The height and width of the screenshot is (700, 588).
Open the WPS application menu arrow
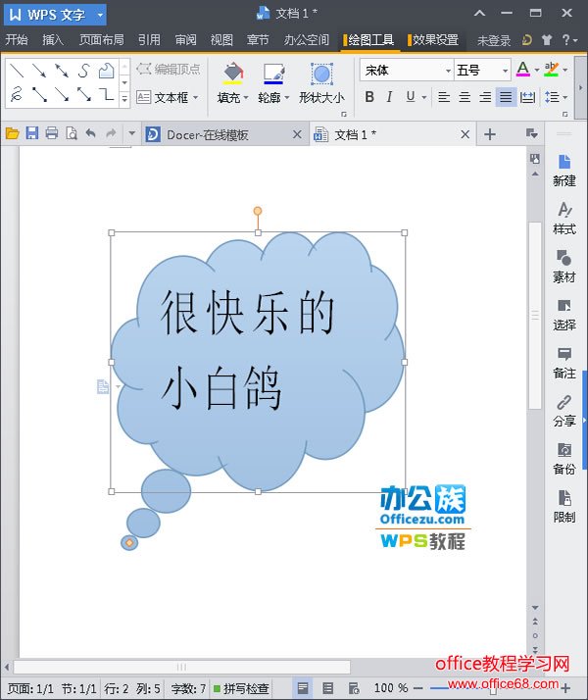[100, 15]
